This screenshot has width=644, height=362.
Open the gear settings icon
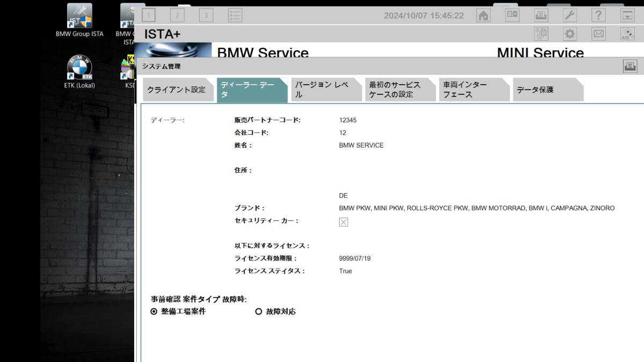click(570, 34)
